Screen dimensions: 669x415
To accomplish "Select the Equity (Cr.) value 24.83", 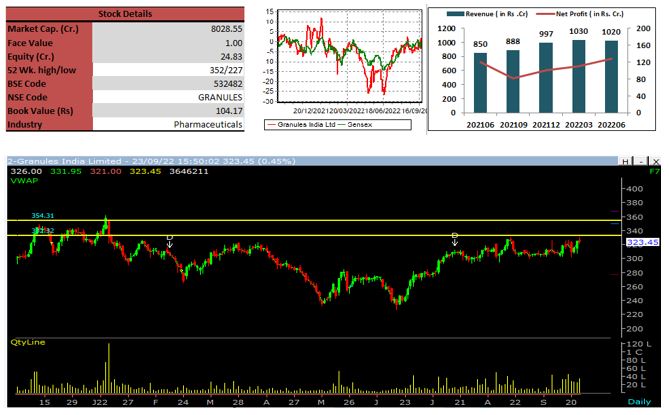I will click(231, 57).
